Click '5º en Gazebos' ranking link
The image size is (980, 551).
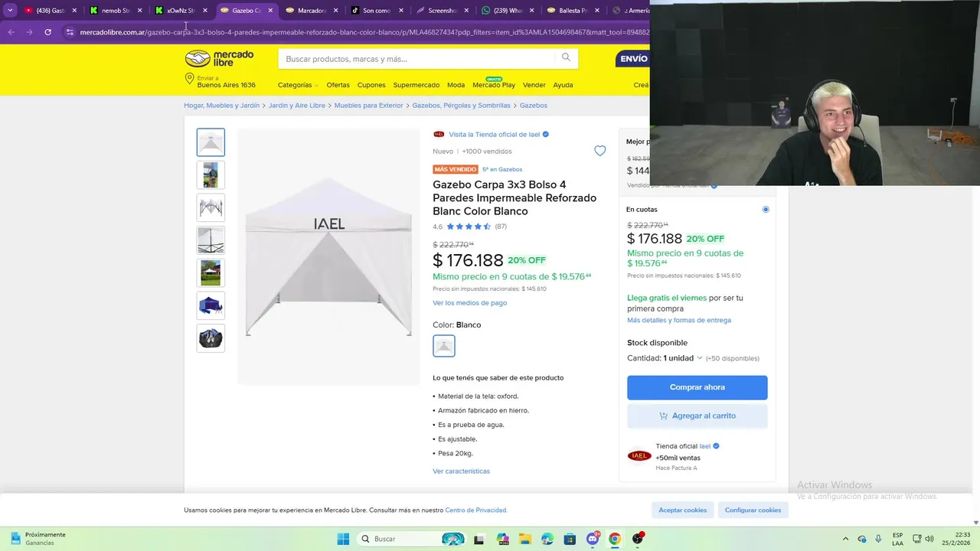502,170
